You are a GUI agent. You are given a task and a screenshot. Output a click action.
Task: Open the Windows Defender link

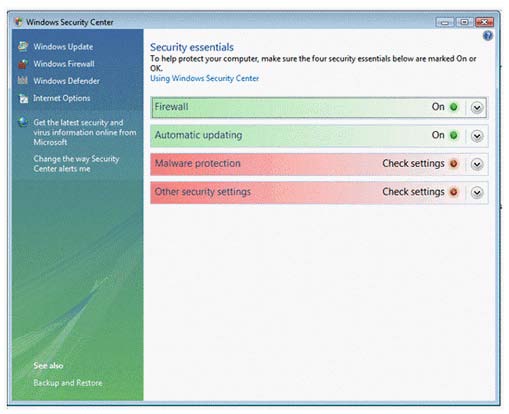click(x=66, y=81)
